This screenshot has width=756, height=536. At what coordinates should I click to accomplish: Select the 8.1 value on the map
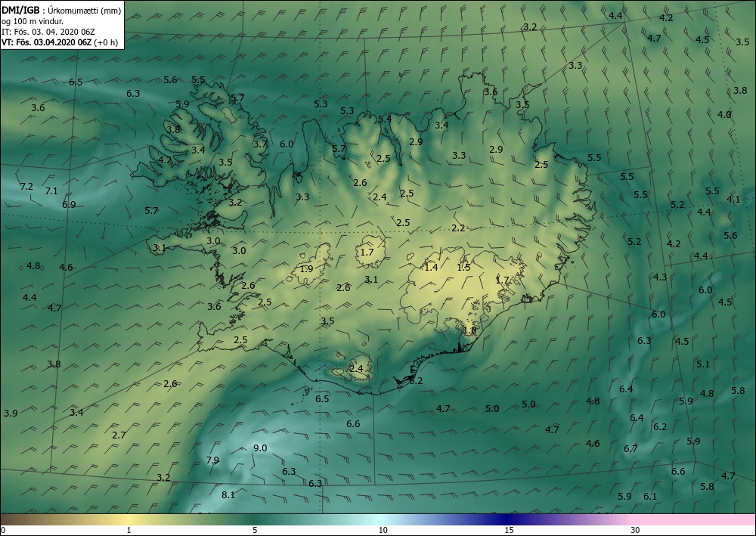point(228,494)
